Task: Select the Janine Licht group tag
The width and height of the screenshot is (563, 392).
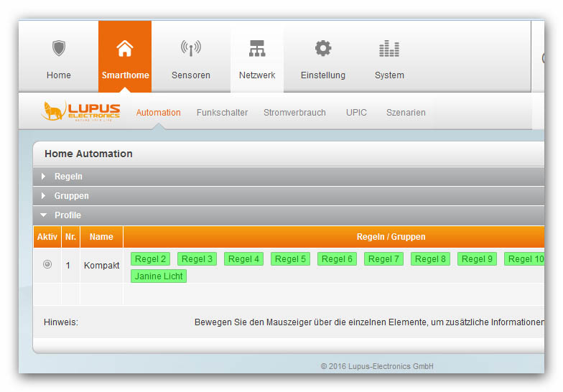Action: coord(159,276)
